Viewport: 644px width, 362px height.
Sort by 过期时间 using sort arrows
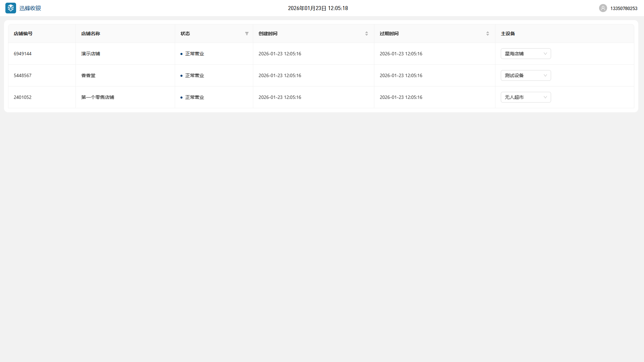pyautogui.click(x=487, y=34)
